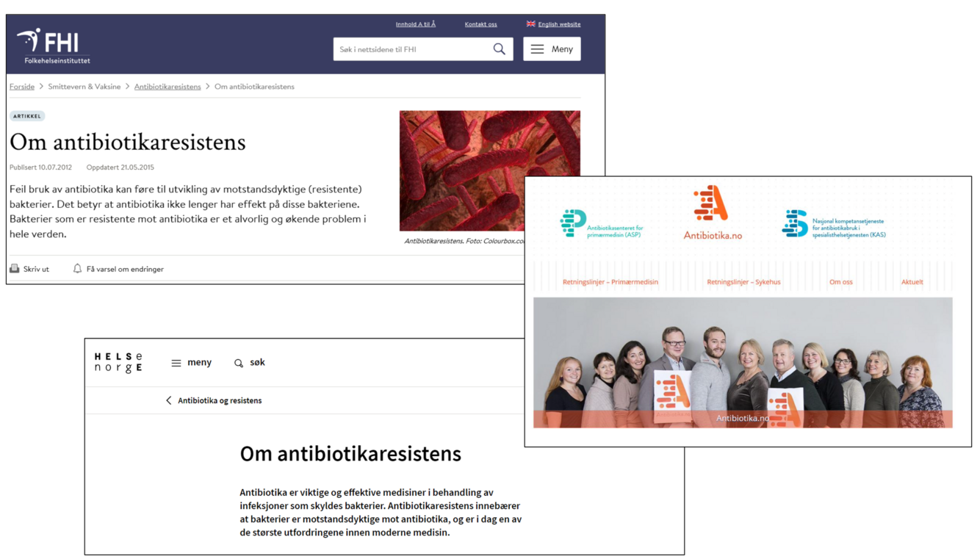Click the magnifier icon in FHI search box
This screenshot has height=556, width=980.
[x=499, y=49]
